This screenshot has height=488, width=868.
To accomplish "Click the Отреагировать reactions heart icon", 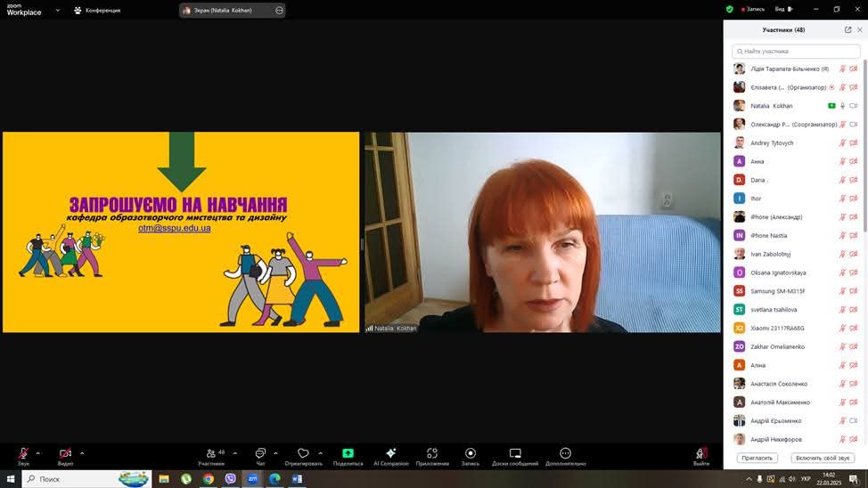I will click(x=303, y=455).
